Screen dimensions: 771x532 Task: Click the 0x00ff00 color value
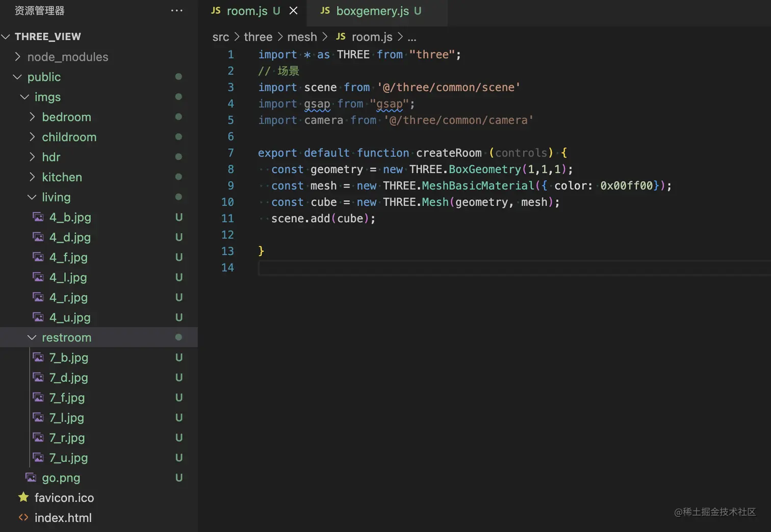(627, 185)
